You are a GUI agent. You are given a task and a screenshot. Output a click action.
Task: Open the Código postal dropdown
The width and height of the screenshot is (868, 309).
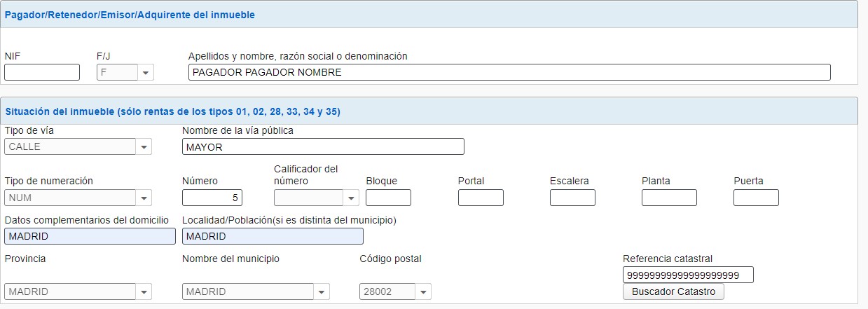pyautogui.click(x=395, y=291)
